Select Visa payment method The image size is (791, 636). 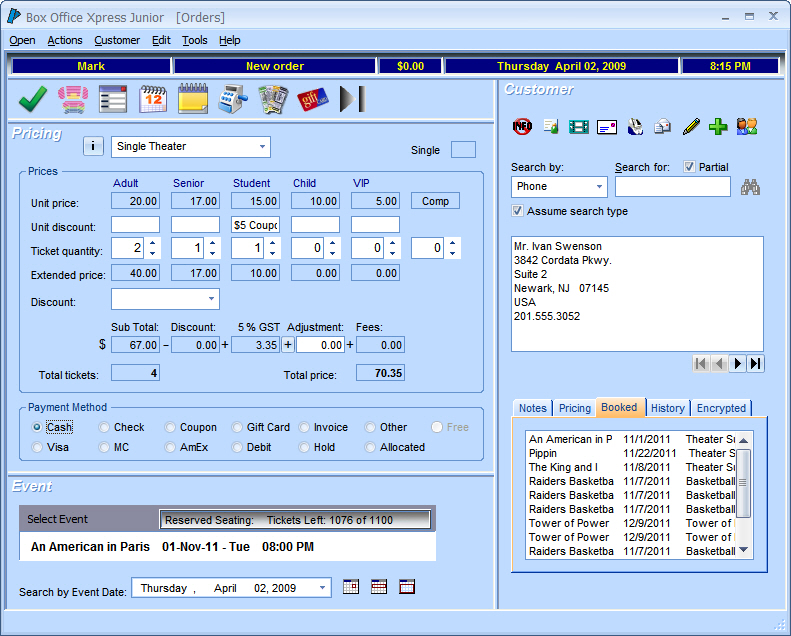[38, 447]
